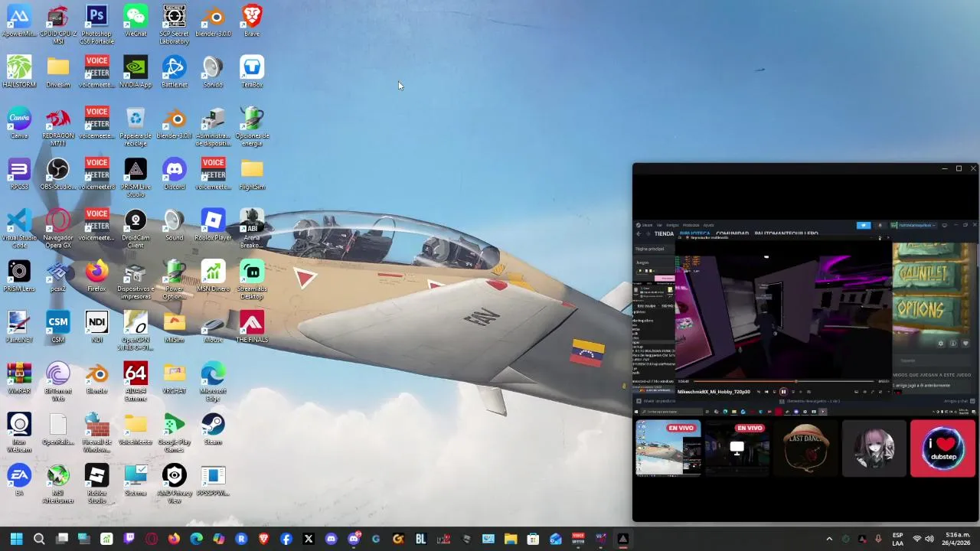Click the X app taskbar icon
The height and width of the screenshot is (551, 980).
tap(309, 539)
